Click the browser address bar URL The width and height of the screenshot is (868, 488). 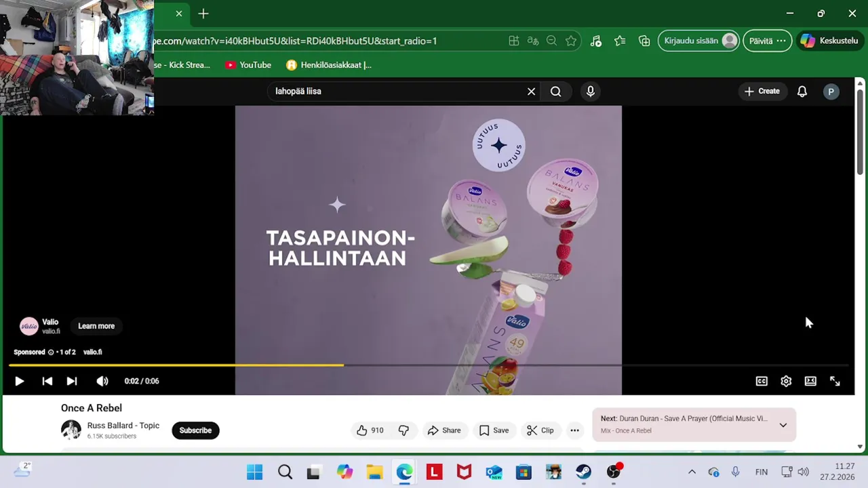click(296, 41)
